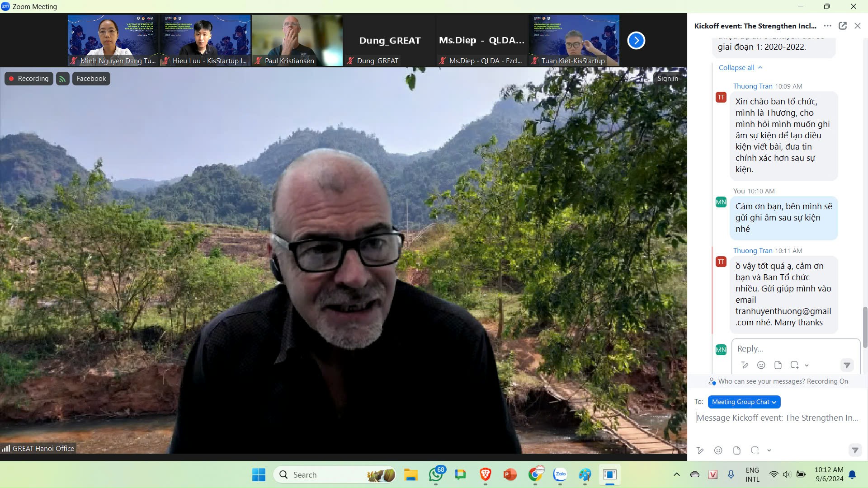Screen dimensions: 868x488
Task: Collapse all thread replies
Action: coord(740,68)
